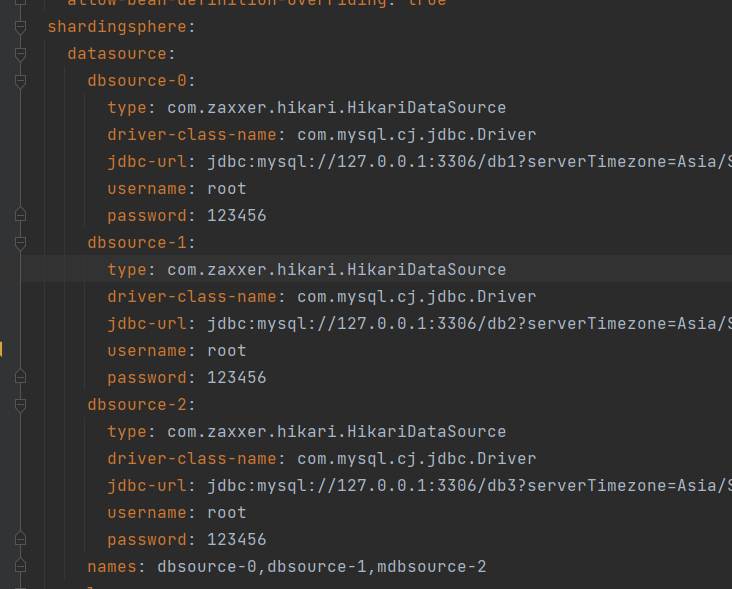Fold the dbsource-2 block
This screenshot has width=732, height=589.
[x=21, y=404]
